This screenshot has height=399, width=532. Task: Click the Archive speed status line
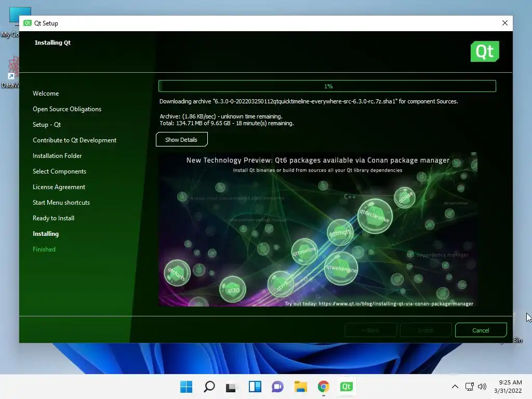[221, 116]
